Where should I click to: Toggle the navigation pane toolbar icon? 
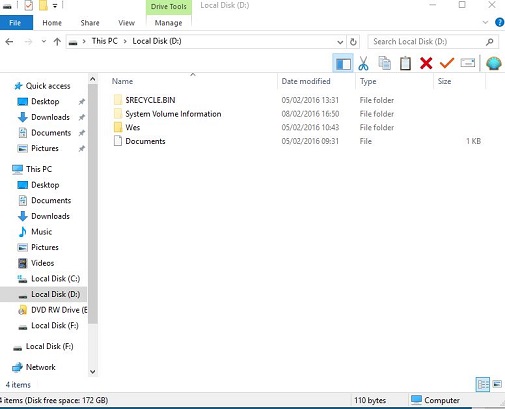343,63
